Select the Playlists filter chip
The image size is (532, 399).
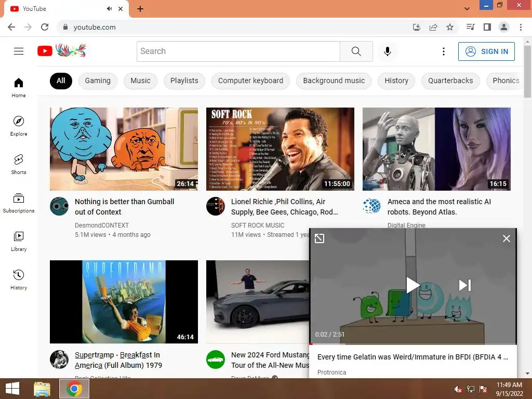(x=184, y=81)
